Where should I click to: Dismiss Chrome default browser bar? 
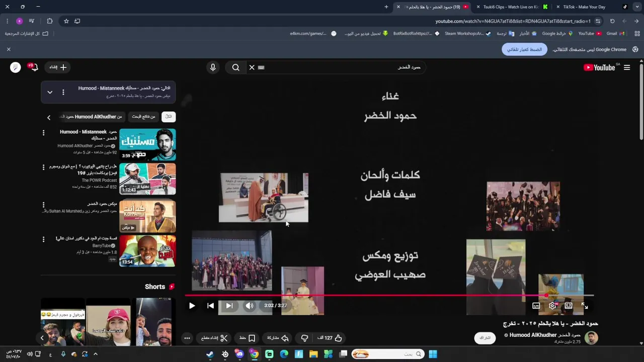(x=9, y=49)
